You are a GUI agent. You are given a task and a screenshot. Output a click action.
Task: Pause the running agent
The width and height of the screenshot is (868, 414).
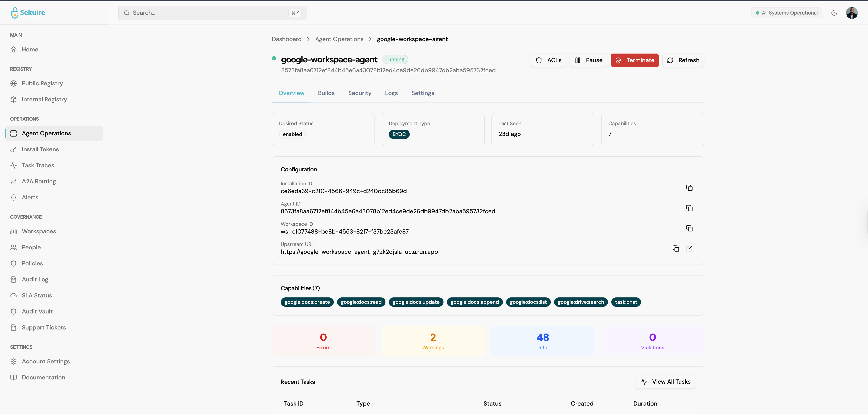588,60
